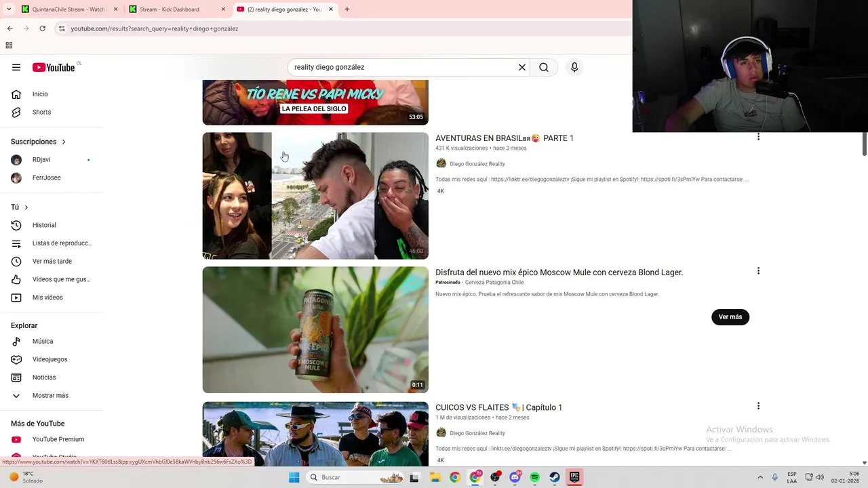Open Windows Start menu
Screen dimensions: 868x488
coord(294,477)
